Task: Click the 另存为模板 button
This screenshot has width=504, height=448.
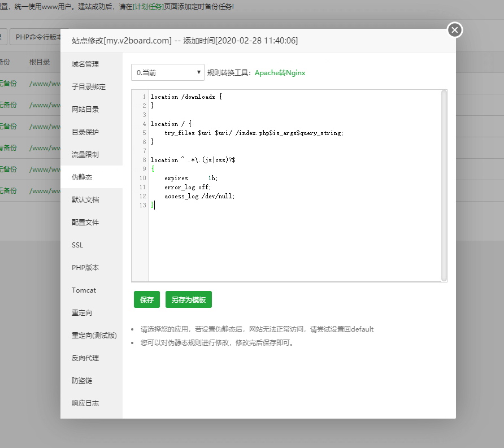Action: click(x=188, y=299)
